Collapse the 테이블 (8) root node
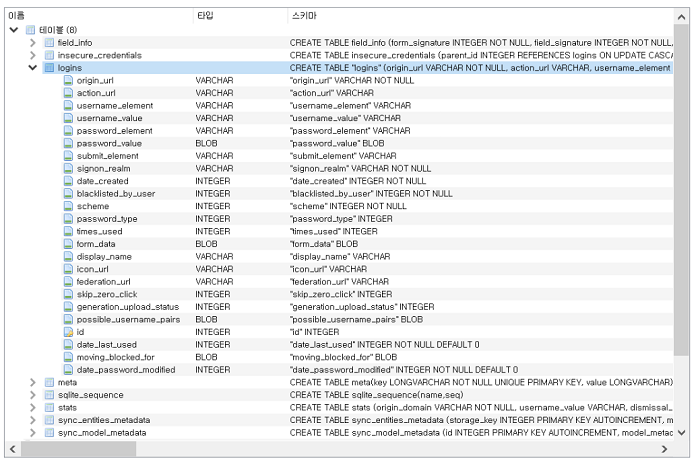This screenshot has height=460, width=700. tap(14, 30)
